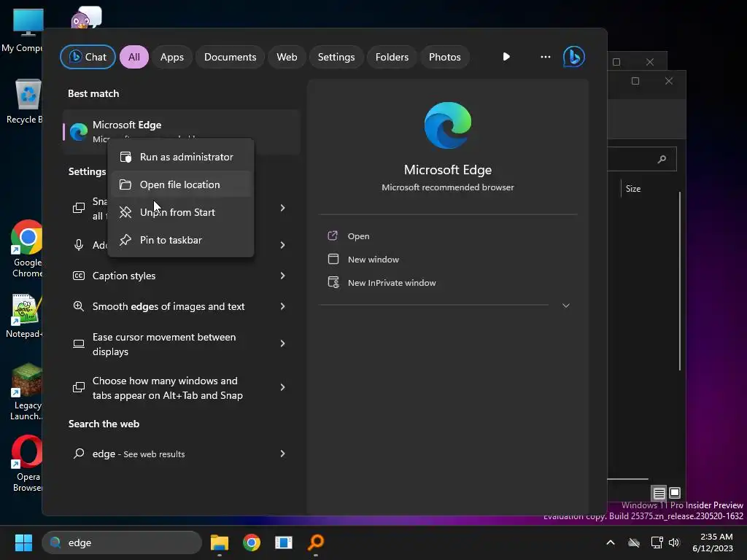
Task: Expand arrow for the microphone setting result
Action: [282, 245]
